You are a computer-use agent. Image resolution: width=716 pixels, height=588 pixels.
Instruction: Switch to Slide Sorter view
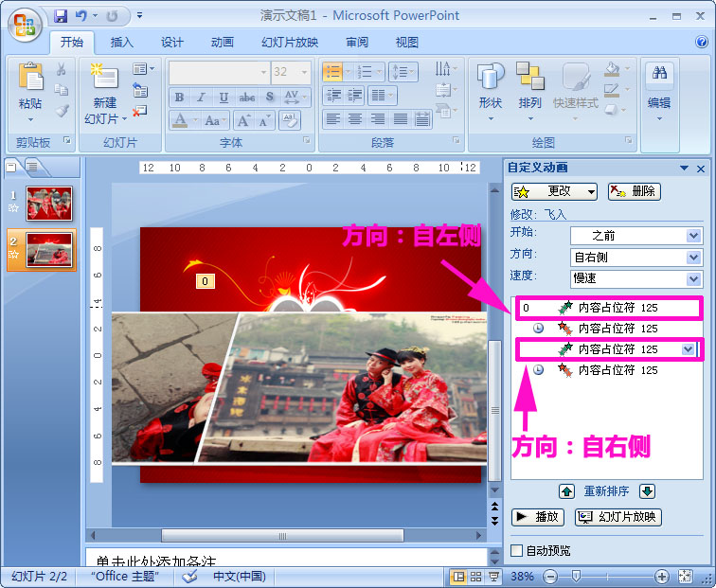[x=475, y=577]
